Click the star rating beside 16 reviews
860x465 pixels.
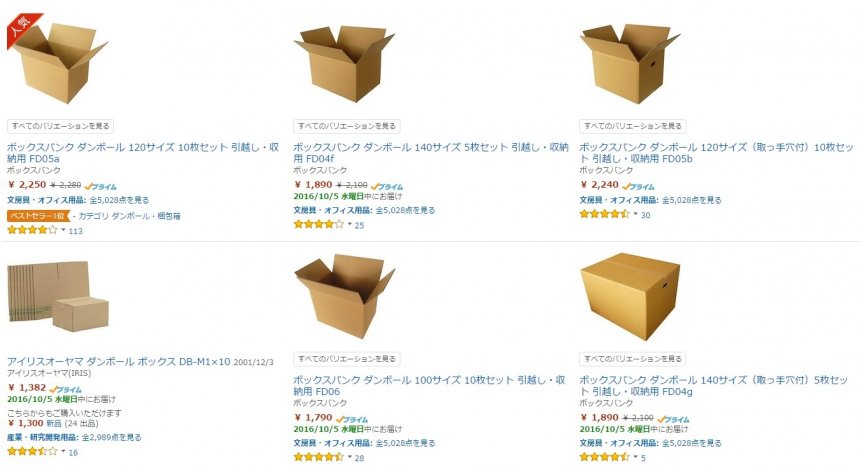click(x=32, y=451)
